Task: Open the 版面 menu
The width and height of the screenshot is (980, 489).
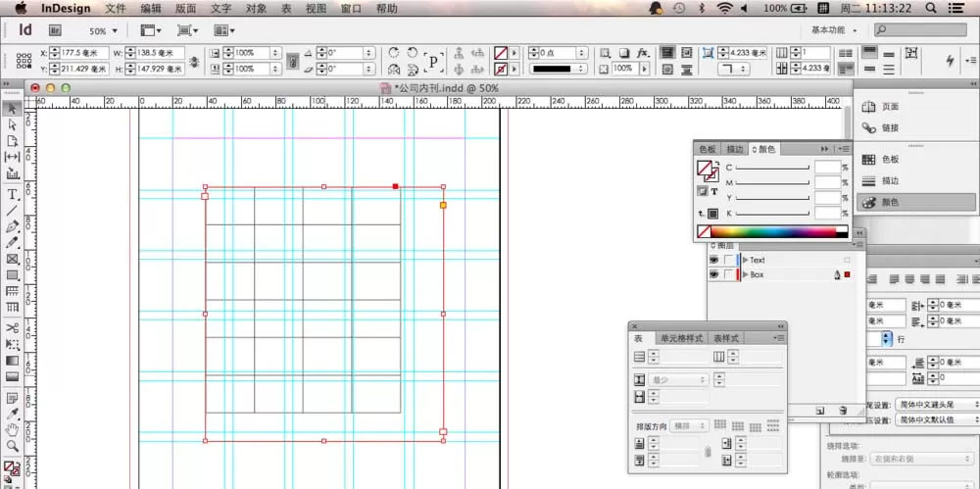Action: pos(185,9)
